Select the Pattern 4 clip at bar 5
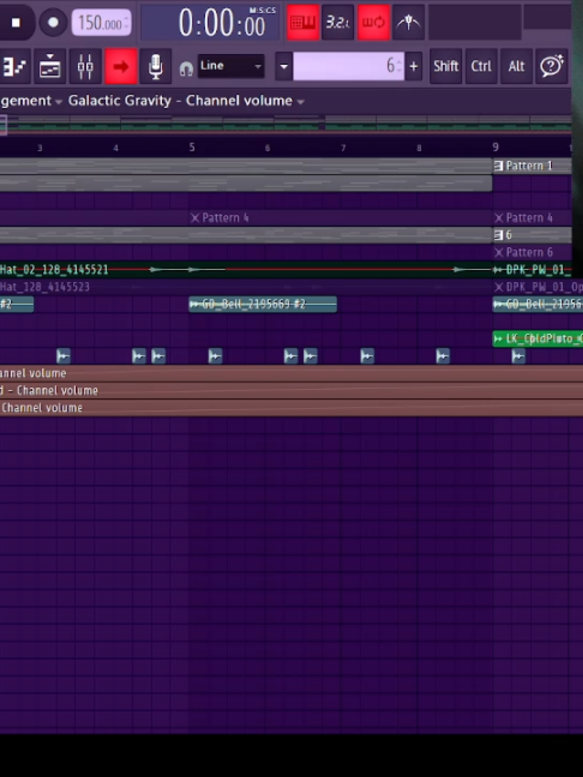The image size is (583, 777). click(341, 218)
